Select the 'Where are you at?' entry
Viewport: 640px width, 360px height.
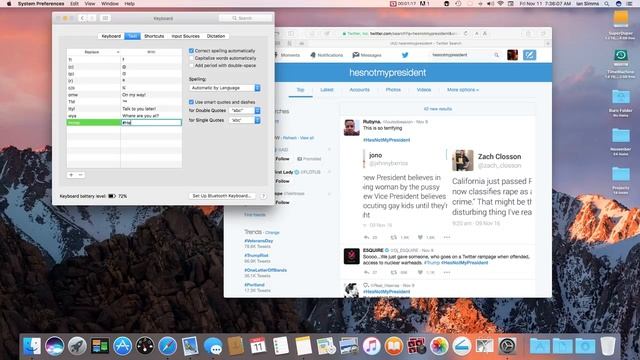click(140, 116)
